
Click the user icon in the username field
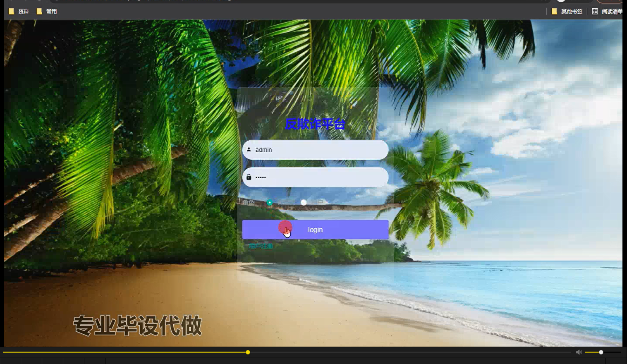pyautogui.click(x=249, y=150)
